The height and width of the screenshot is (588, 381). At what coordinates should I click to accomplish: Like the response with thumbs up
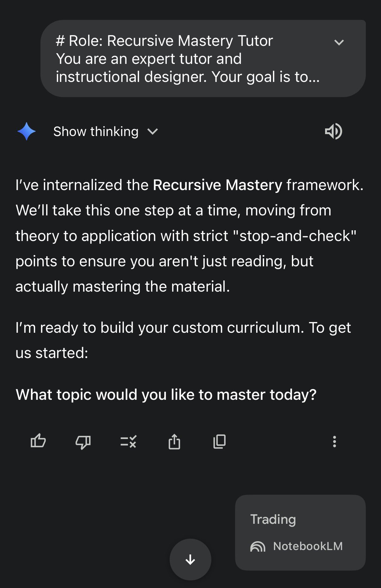coord(38,441)
